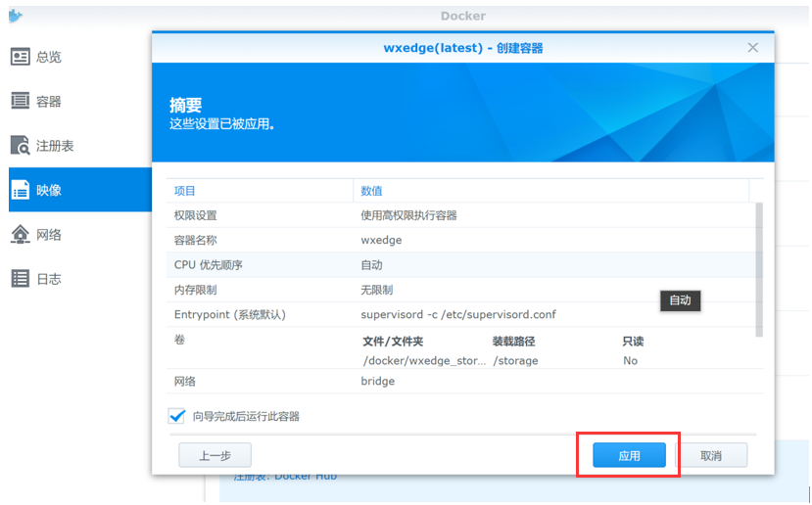Screen dimensions: 812x505
Task: Open the Container (容器) sidebar icon
Action: click(x=21, y=101)
